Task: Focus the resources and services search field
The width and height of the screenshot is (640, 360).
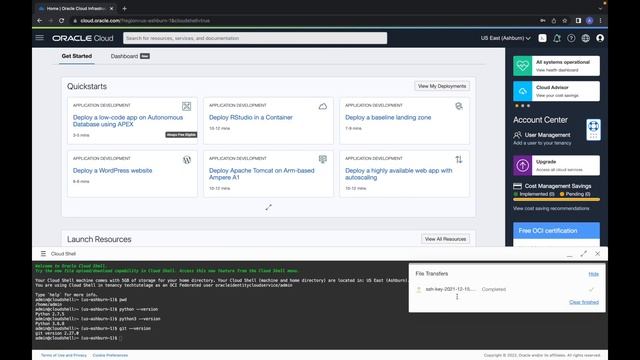Action: tap(255, 38)
